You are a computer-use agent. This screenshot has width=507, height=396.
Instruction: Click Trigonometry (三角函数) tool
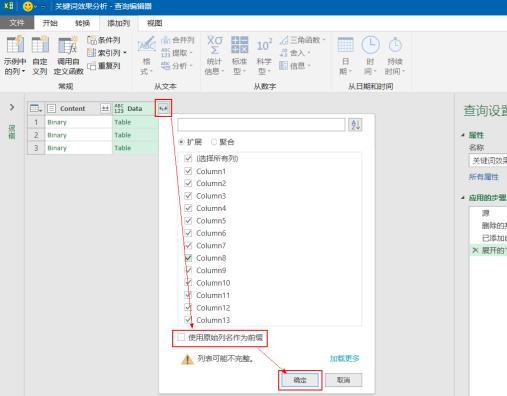tap(302, 40)
